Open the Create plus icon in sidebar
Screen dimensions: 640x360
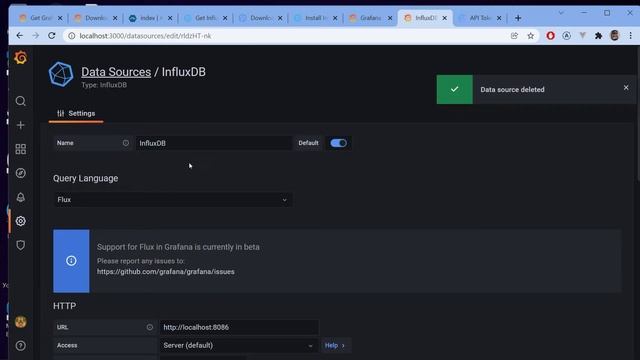pyautogui.click(x=20, y=125)
